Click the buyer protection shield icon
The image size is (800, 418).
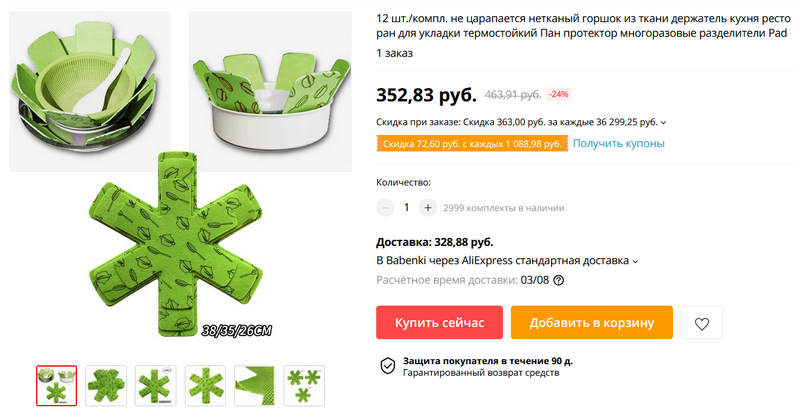click(387, 366)
